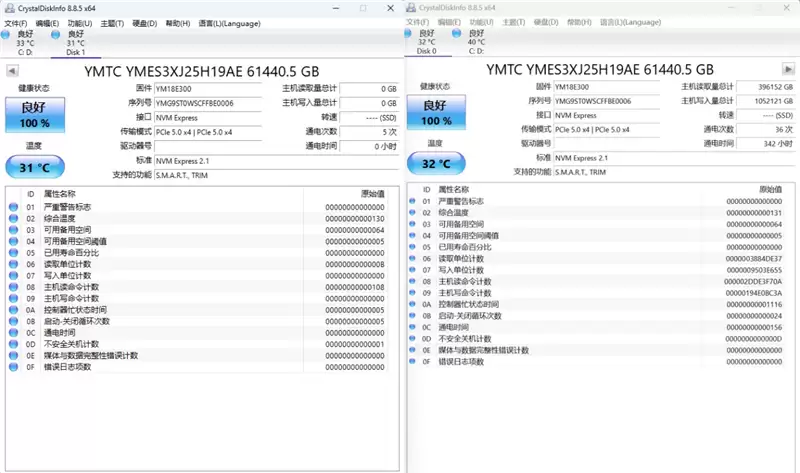The height and width of the screenshot is (473, 800).
Task: Open 帮助(H) menu in left window
Action: (178, 23)
